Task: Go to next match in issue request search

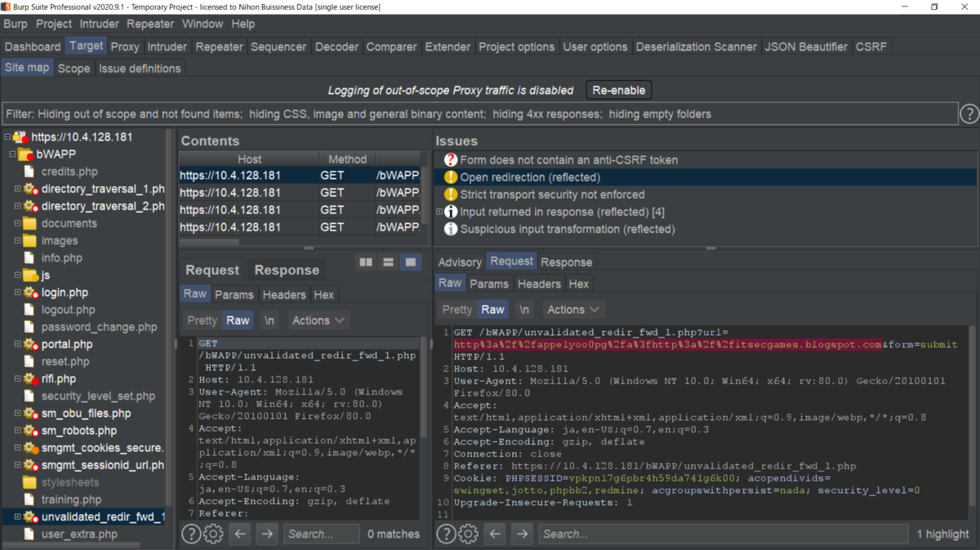Action: pos(522,534)
